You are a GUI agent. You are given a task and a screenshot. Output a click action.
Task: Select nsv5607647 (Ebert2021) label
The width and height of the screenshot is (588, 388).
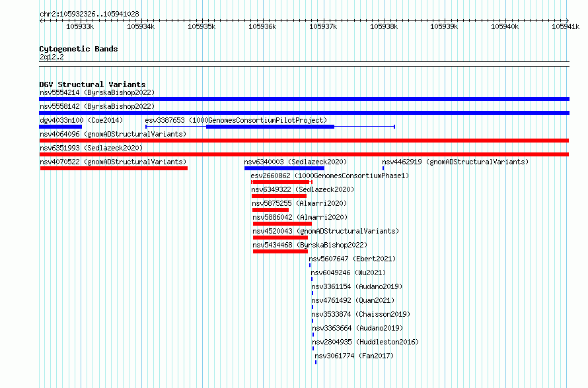(x=352, y=259)
